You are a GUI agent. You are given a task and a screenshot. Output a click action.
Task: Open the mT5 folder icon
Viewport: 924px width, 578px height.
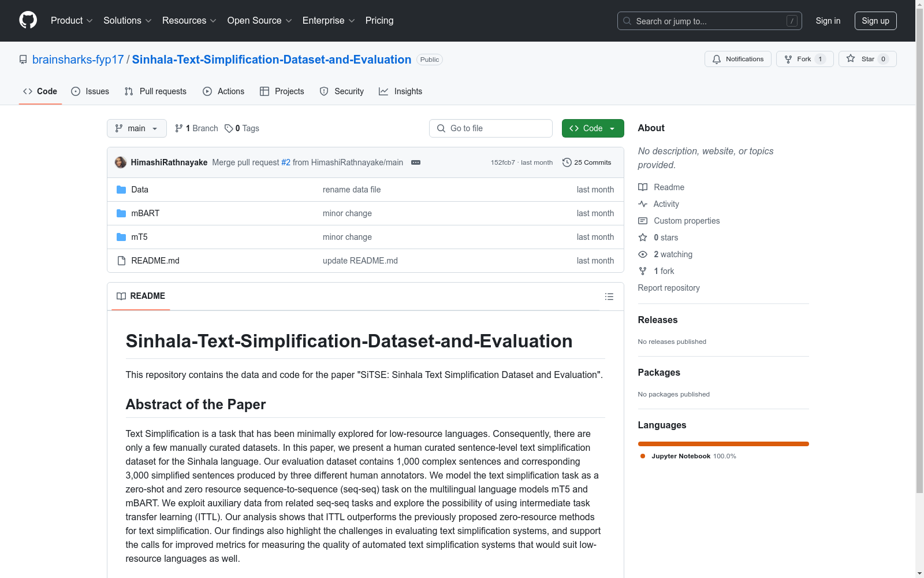tap(121, 237)
